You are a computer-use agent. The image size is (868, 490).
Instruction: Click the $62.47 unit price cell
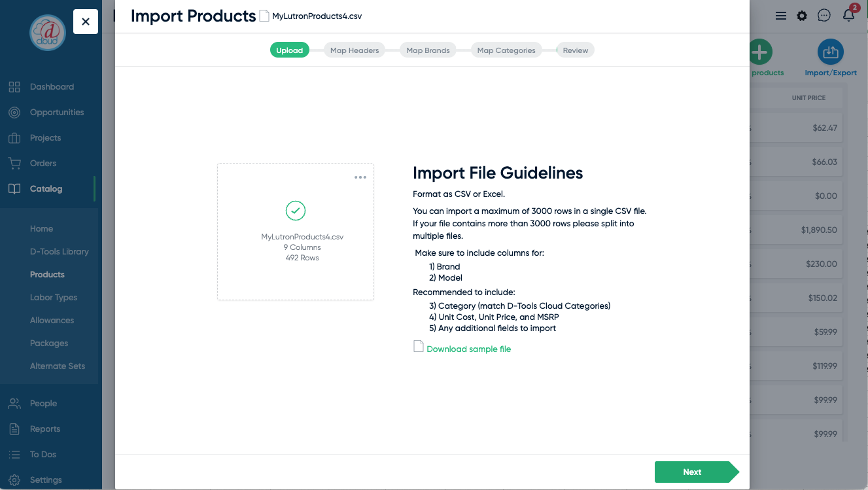(825, 128)
